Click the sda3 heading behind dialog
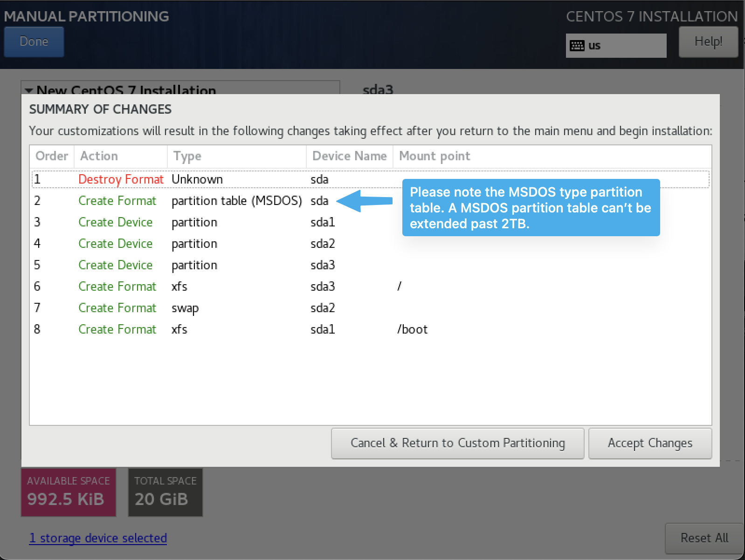Image resolution: width=745 pixels, height=560 pixels. [378, 89]
